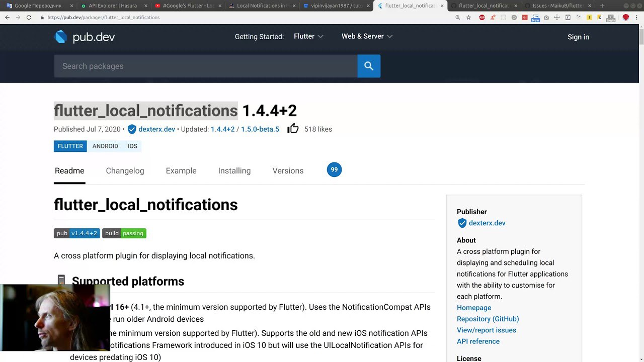
Task: Click the login extension icon
Action: tap(610, 18)
